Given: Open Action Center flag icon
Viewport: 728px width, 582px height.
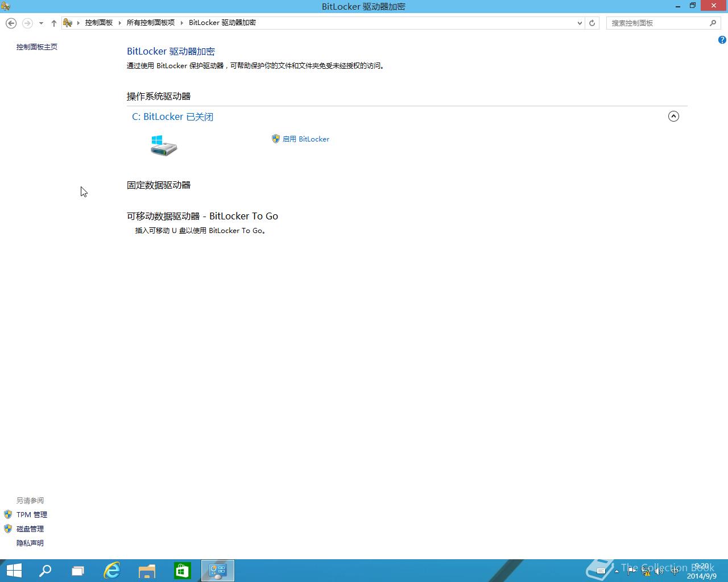Looking at the screenshot, I should (x=631, y=571).
